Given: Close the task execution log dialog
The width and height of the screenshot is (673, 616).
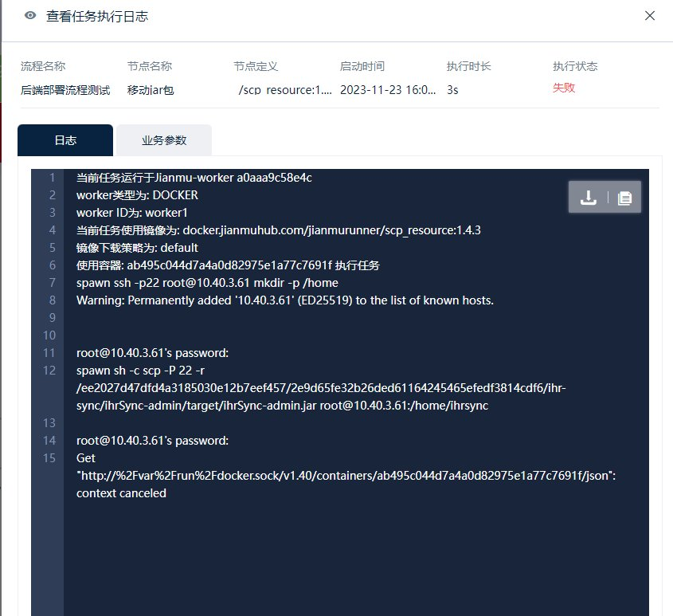Looking at the screenshot, I should click(x=650, y=16).
